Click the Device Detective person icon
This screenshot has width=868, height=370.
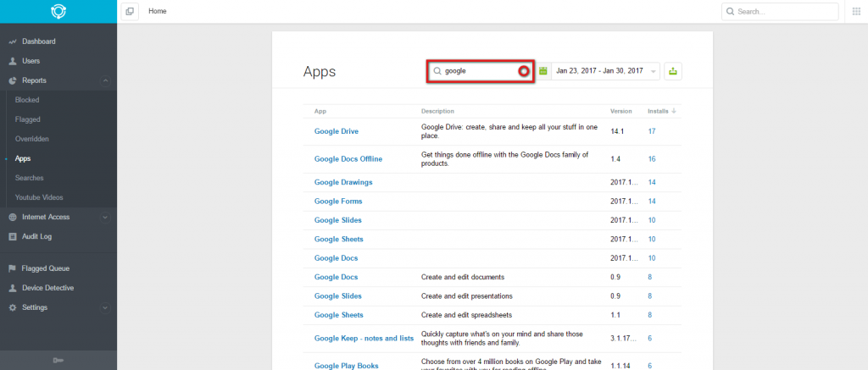(x=13, y=288)
